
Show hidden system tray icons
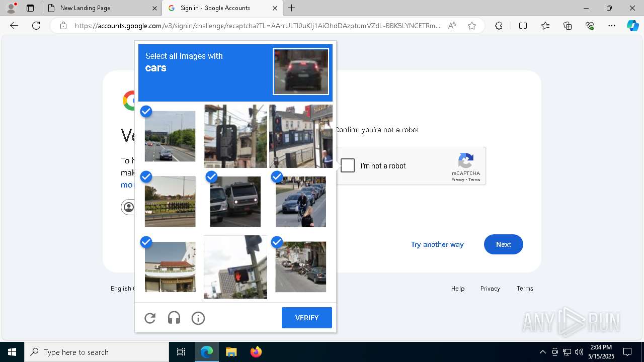pyautogui.click(x=542, y=352)
